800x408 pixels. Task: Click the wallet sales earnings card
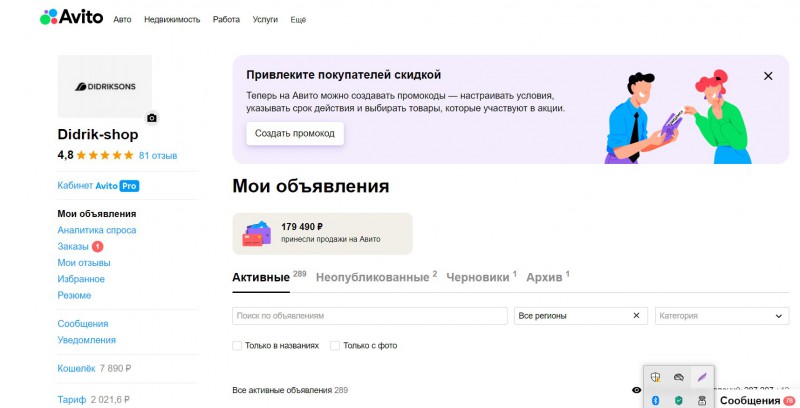tap(322, 234)
